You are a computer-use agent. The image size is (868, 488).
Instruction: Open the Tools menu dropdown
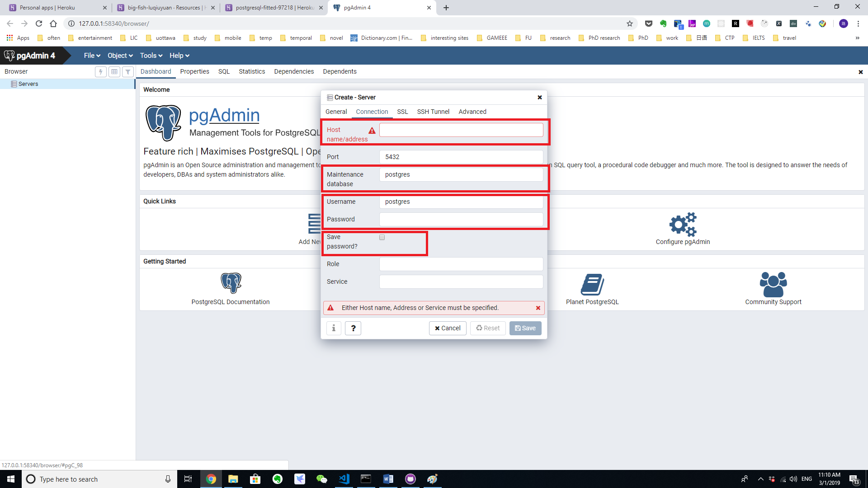point(151,56)
